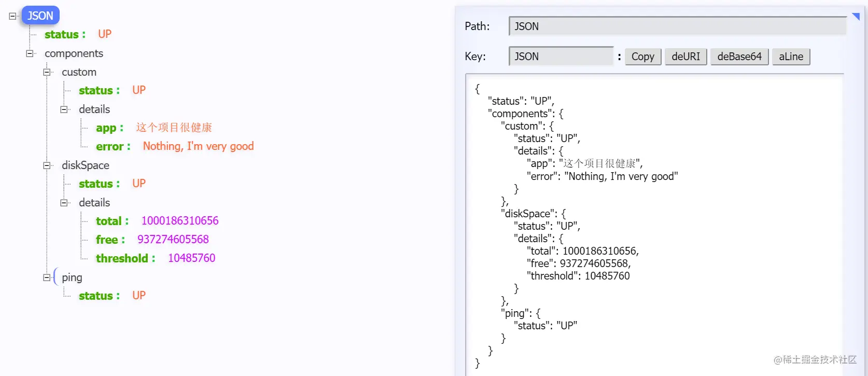Click the Path input field
This screenshot has height=376, width=868.
tap(678, 26)
